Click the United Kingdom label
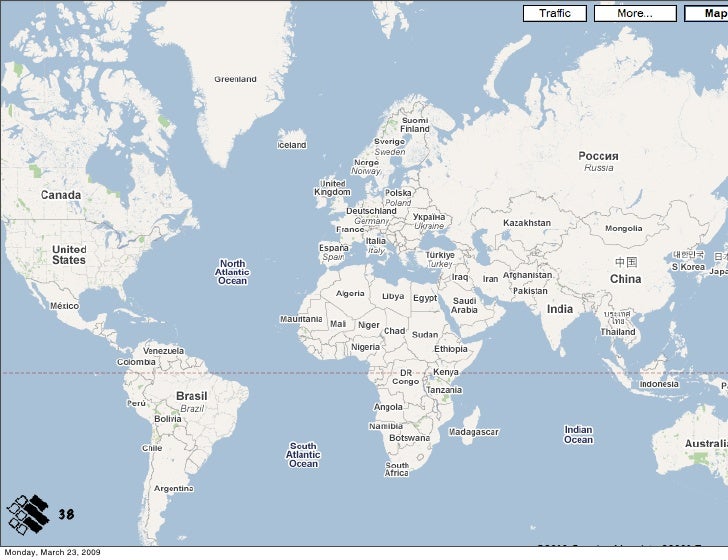This screenshot has width=728, height=560. click(x=332, y=188)
